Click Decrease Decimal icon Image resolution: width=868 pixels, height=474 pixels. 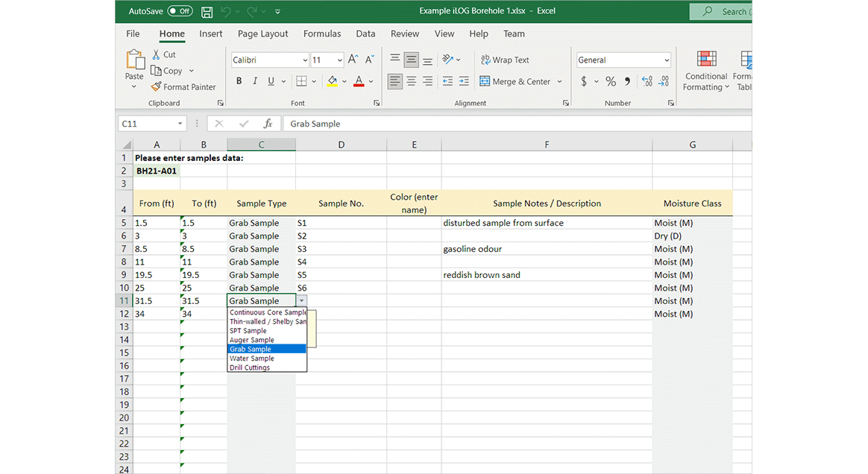664,81
